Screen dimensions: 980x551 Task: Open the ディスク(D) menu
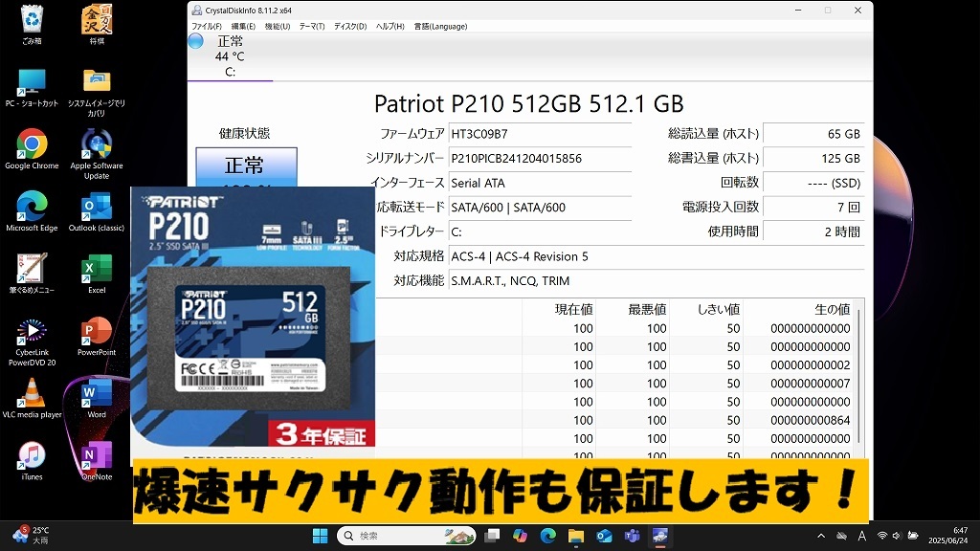(350, 26)
